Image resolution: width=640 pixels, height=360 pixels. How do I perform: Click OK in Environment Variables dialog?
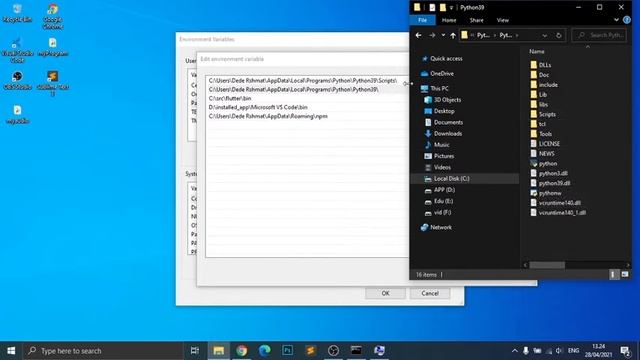point(385,293)
